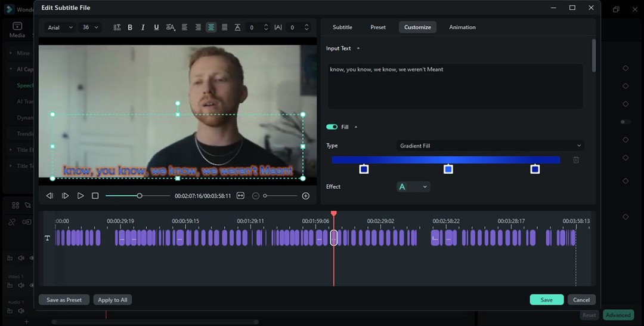Expand the Gradient Fill type dropdown
Image resolution: width=644 pixels, height=326 pixels.
tap(490, 146)
